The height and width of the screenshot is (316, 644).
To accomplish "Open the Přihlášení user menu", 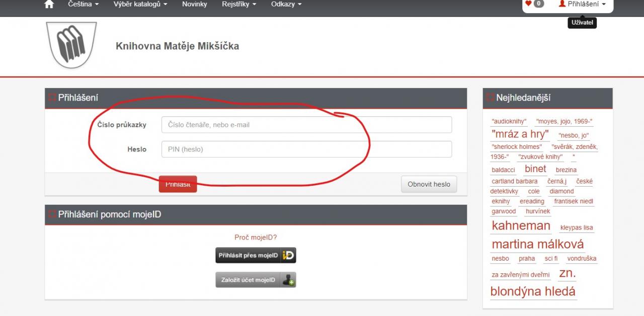I will pyautogui.click(x=582, y=5).
